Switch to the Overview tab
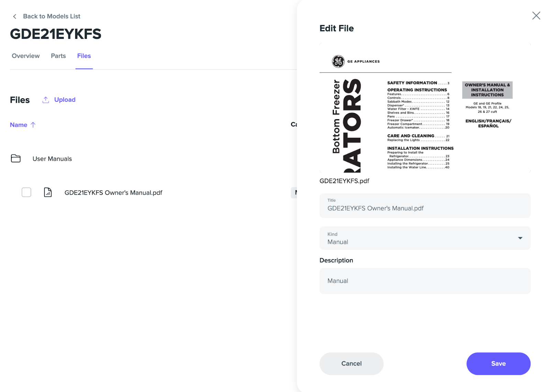This screenshot has height=392, width=550. click(26, 56)
